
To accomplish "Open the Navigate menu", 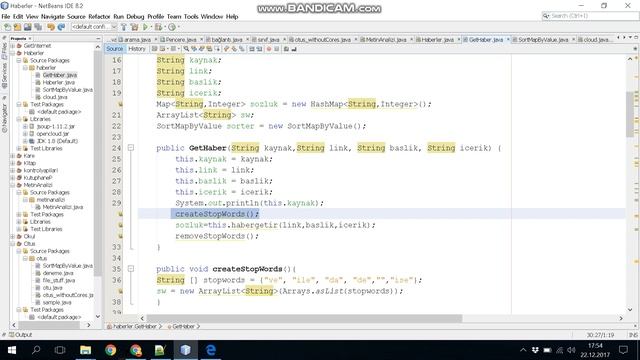I will tap(53, 17).
